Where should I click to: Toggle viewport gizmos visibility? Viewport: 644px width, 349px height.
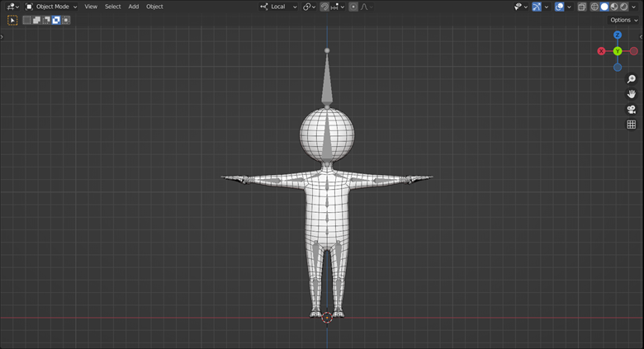pos(537,7)
